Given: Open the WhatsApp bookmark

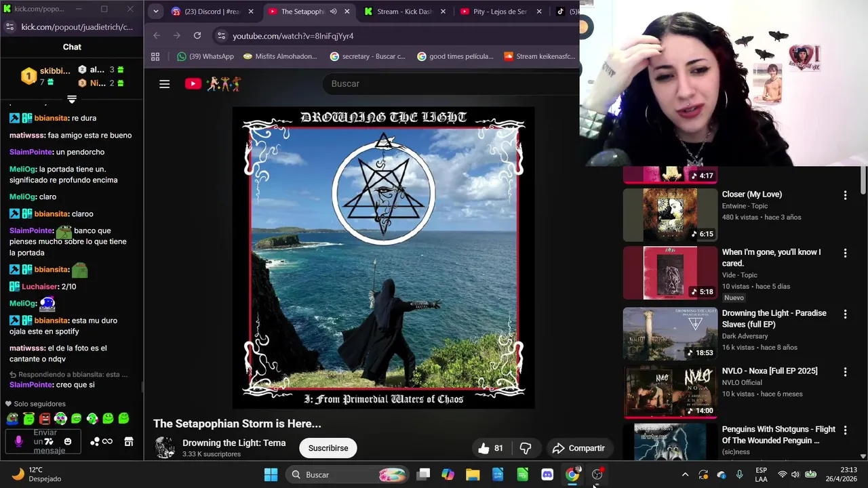Looking at the screenshot, I should point(205,56).
